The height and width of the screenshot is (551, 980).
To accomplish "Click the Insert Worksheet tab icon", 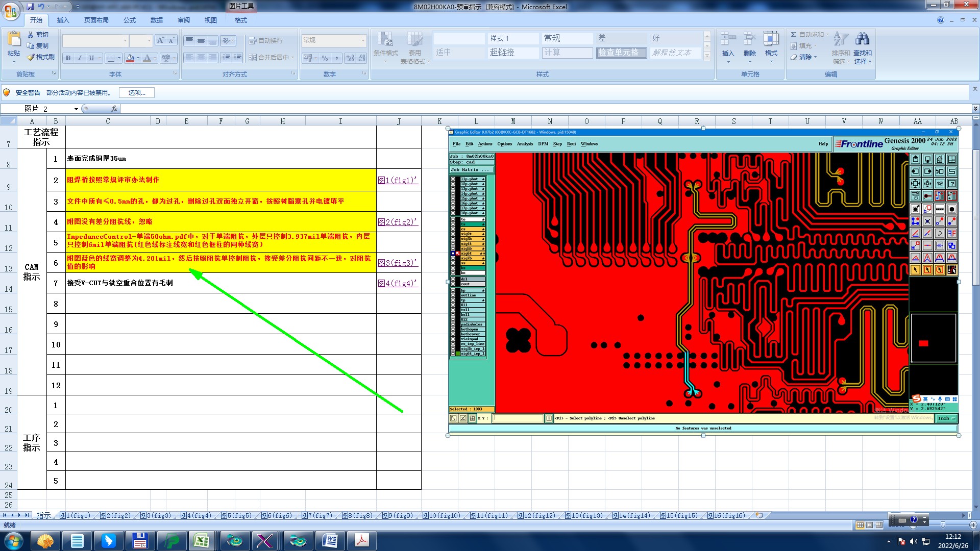I will tap(759, 515).
